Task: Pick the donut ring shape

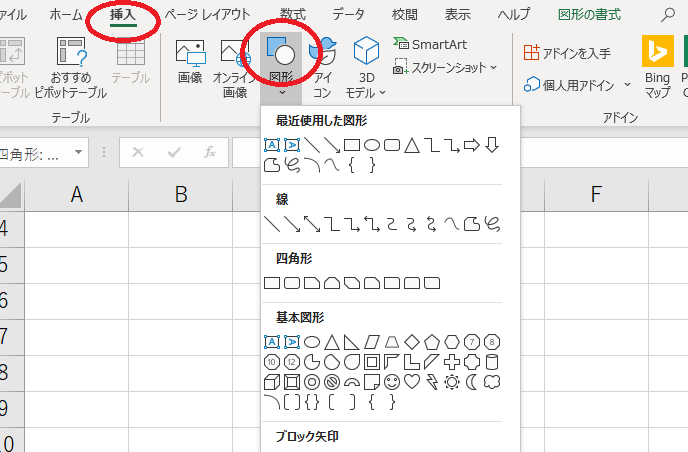Action: [x=312, y=382]
